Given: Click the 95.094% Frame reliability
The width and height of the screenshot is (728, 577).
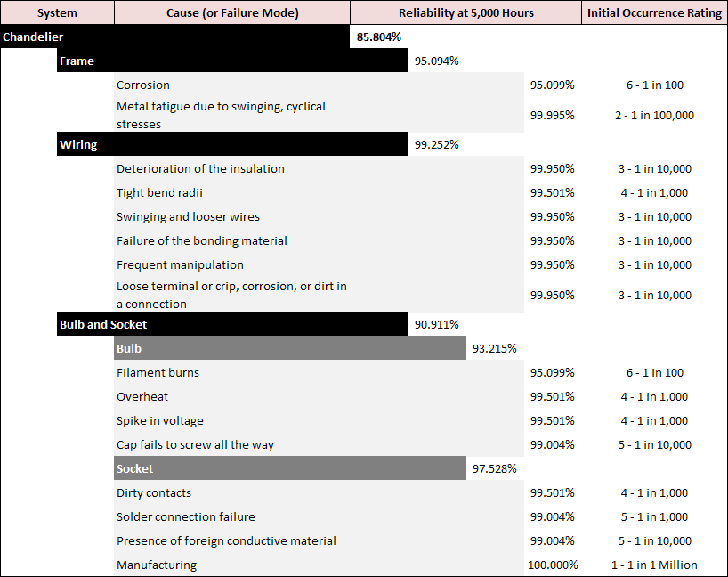Looking at the screenshot, I should [436, 61].
